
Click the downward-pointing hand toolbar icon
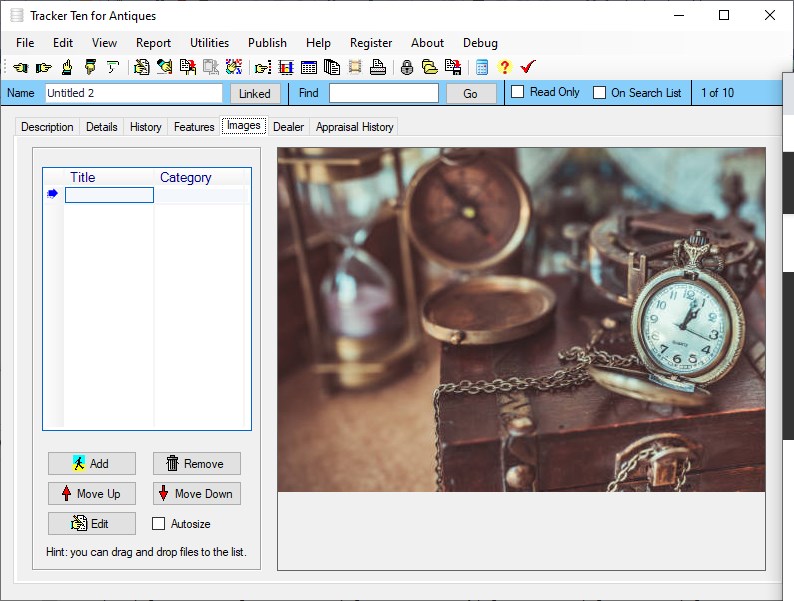coord(90,67)
